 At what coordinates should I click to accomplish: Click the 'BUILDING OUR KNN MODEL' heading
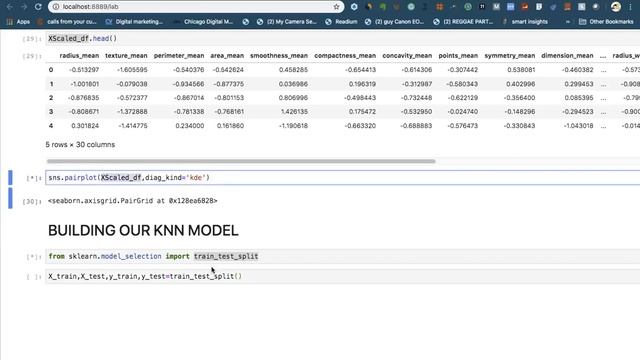point(143,231)
